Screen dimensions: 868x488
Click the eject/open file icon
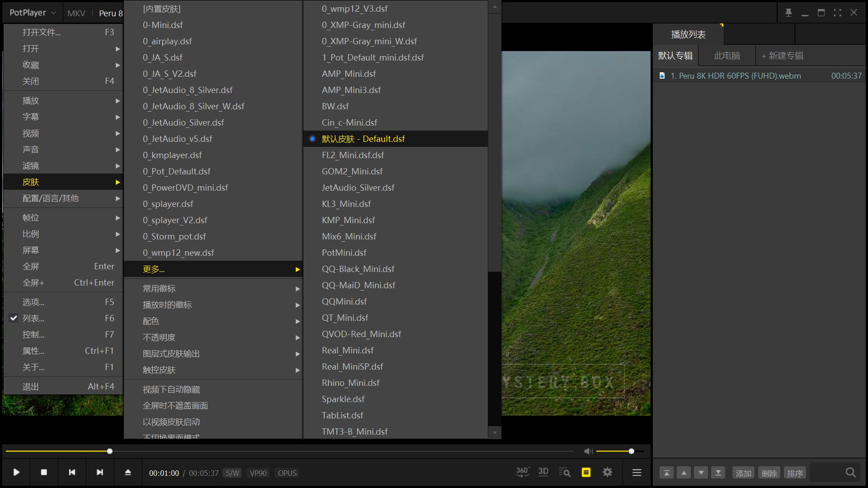[128, 473]
